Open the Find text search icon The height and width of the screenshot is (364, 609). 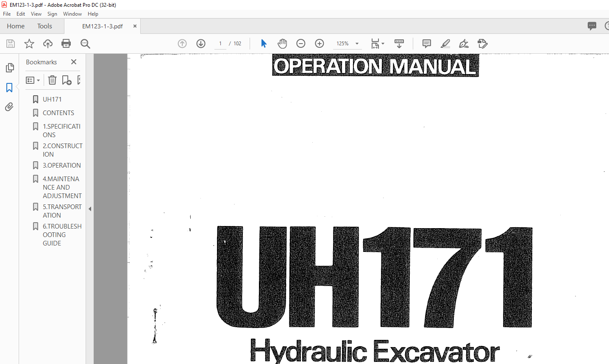85,44
